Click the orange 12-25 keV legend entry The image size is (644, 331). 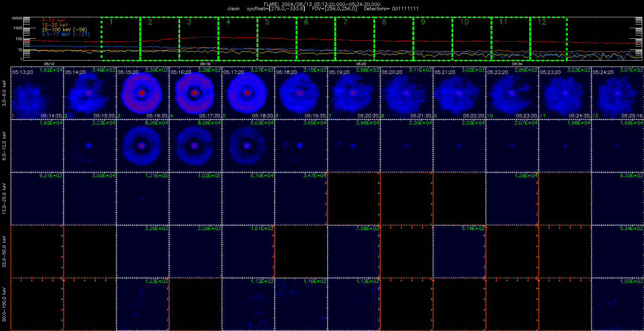tap(55, 25)
